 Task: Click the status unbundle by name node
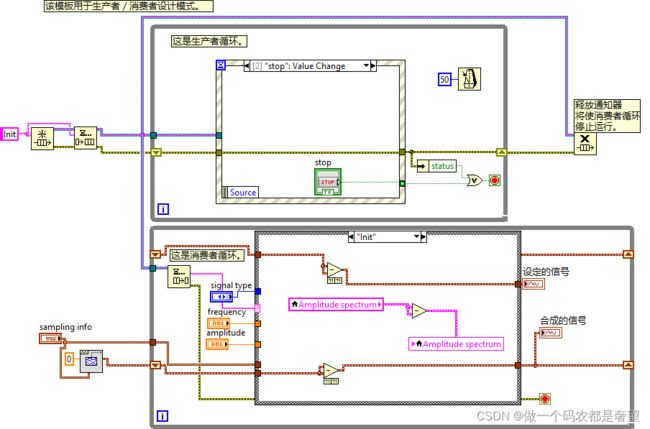click(437, 166)
